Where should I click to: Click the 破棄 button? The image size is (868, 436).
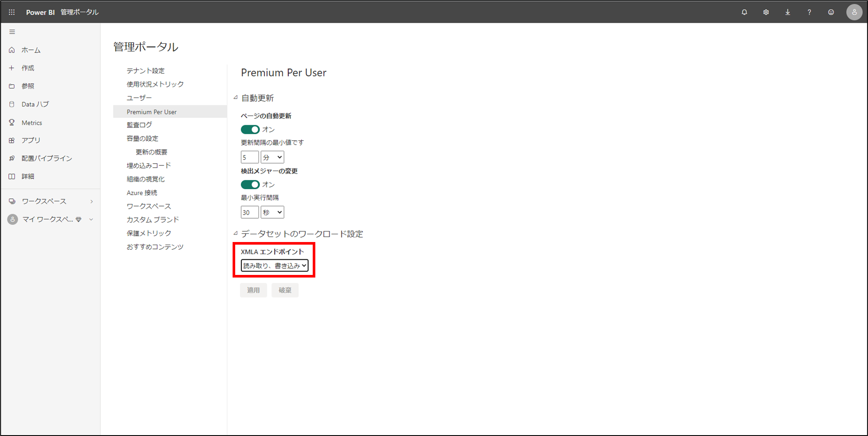coord(285,290)
